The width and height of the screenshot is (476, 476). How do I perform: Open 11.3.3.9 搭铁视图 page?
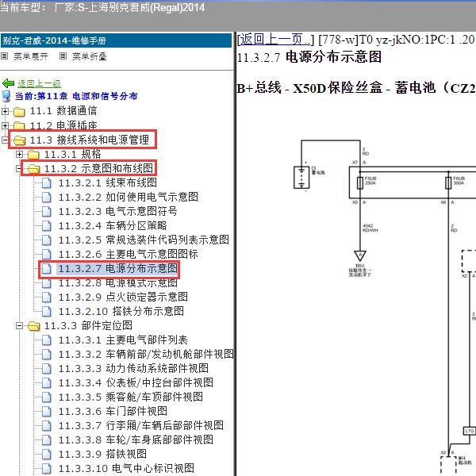click(102, 454)
